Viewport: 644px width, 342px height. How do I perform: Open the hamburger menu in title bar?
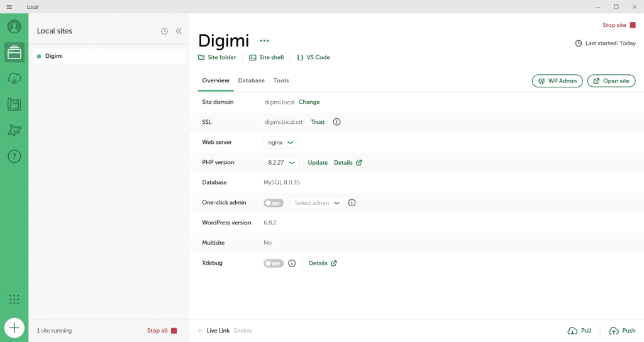(x=9, y=7)
